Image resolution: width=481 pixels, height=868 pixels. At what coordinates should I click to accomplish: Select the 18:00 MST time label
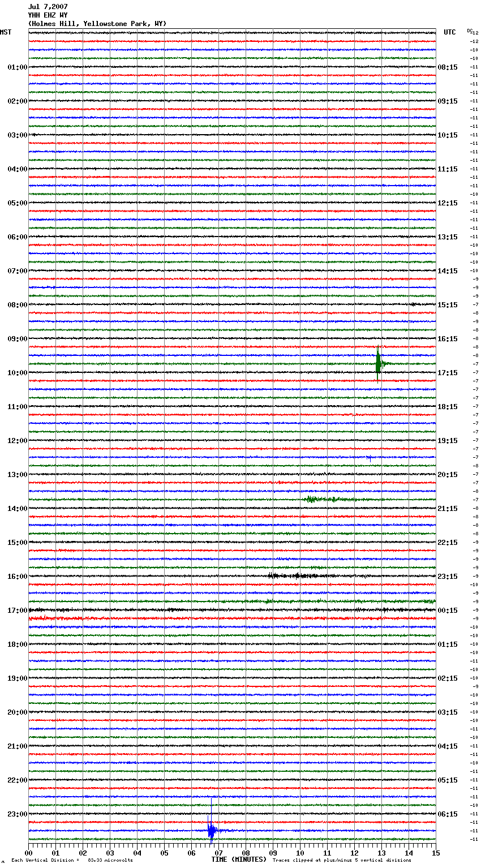[x=18, y=644]
